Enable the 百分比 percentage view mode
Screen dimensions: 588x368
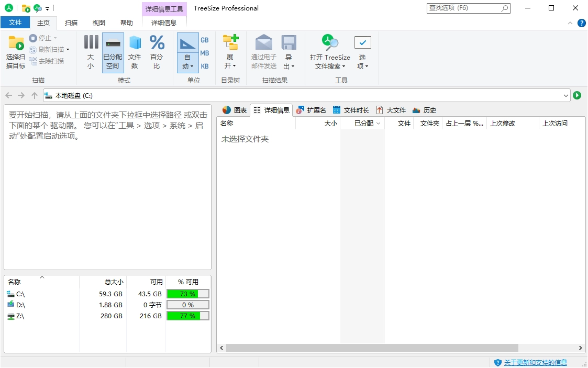point(157,51)
